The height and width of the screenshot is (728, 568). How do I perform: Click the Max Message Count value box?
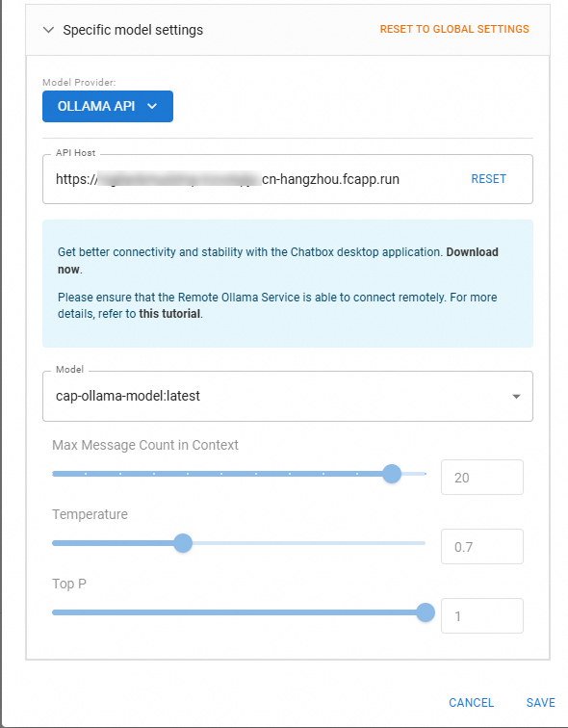tap(481, 478)
